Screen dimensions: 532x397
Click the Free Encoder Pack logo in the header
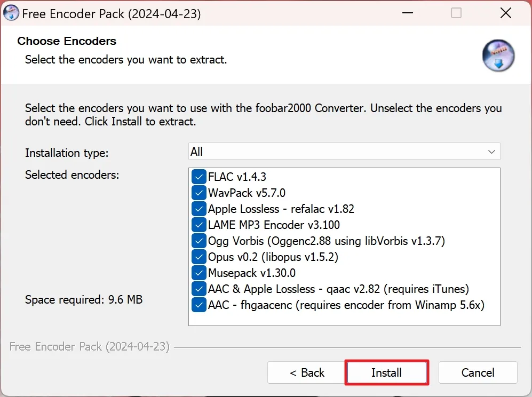(x=498, y=55)
